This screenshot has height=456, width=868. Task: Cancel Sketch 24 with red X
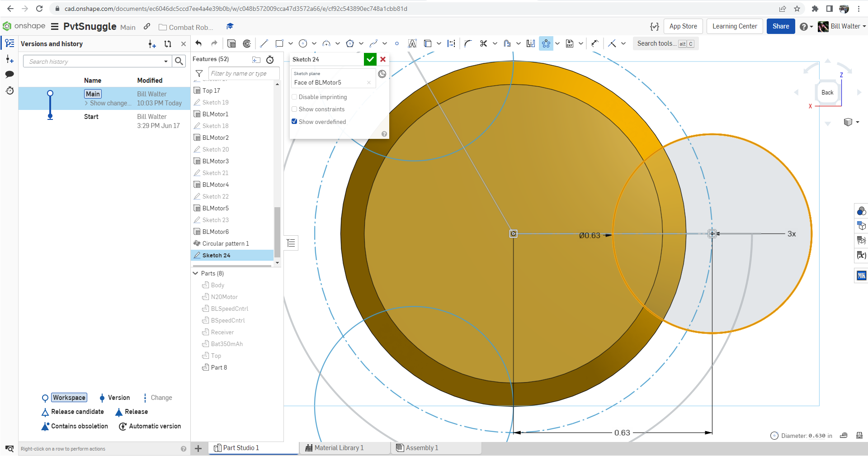tap(383, 59)
